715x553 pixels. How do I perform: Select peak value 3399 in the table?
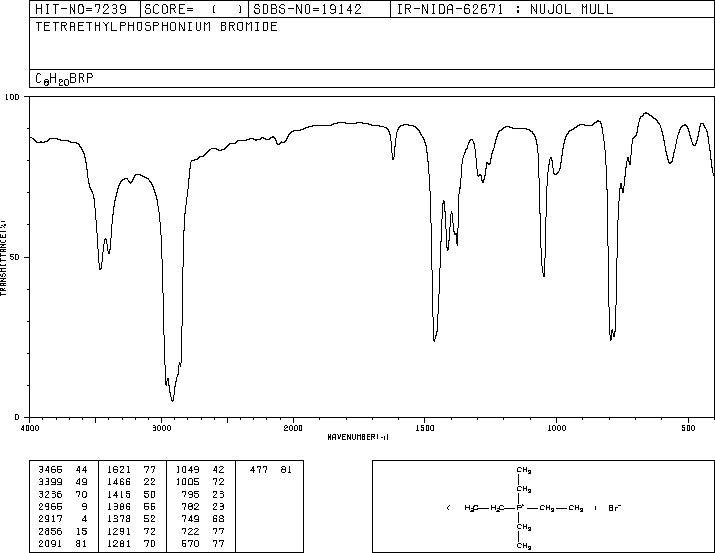click(x=50, y=482)
